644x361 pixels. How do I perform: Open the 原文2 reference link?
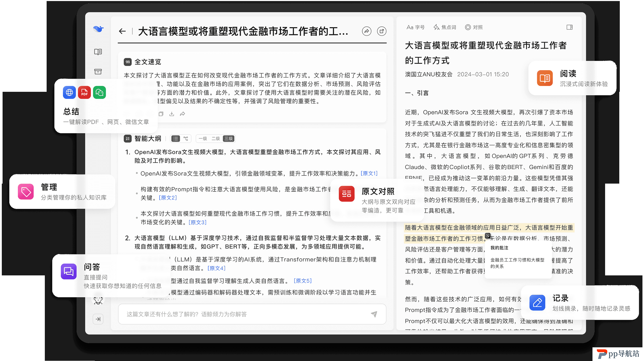pos(168,198)
